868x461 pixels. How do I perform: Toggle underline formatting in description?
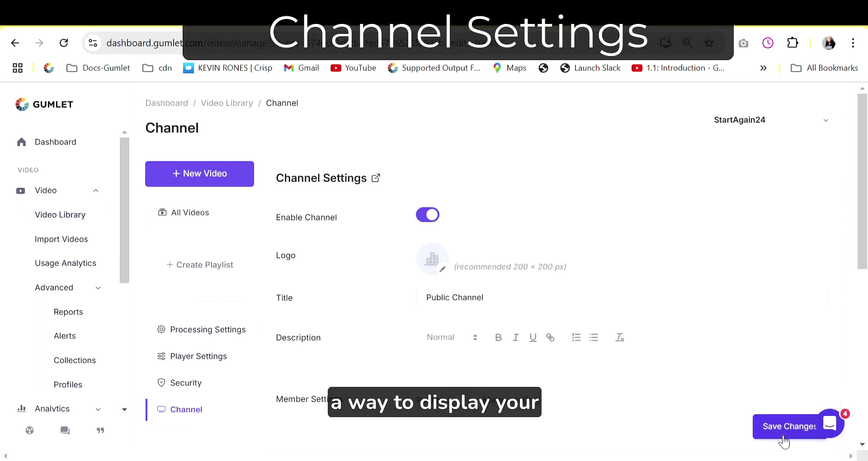pos(533,337)
